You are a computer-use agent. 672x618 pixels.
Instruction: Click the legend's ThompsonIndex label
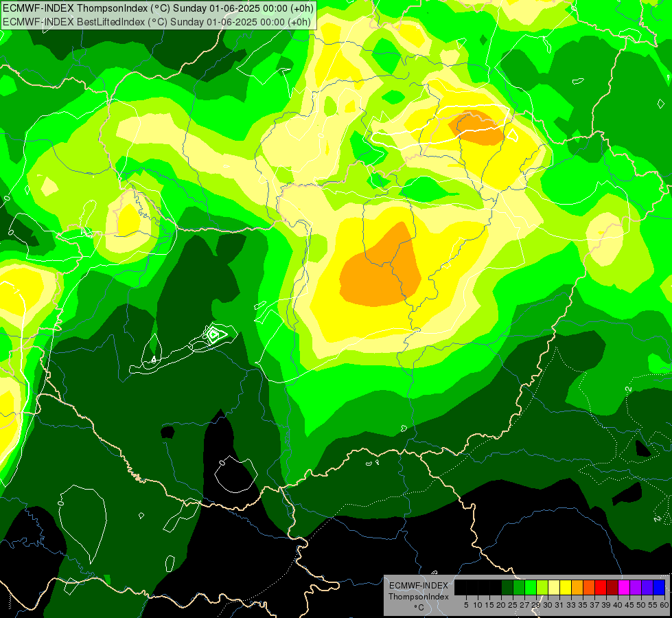419,597
